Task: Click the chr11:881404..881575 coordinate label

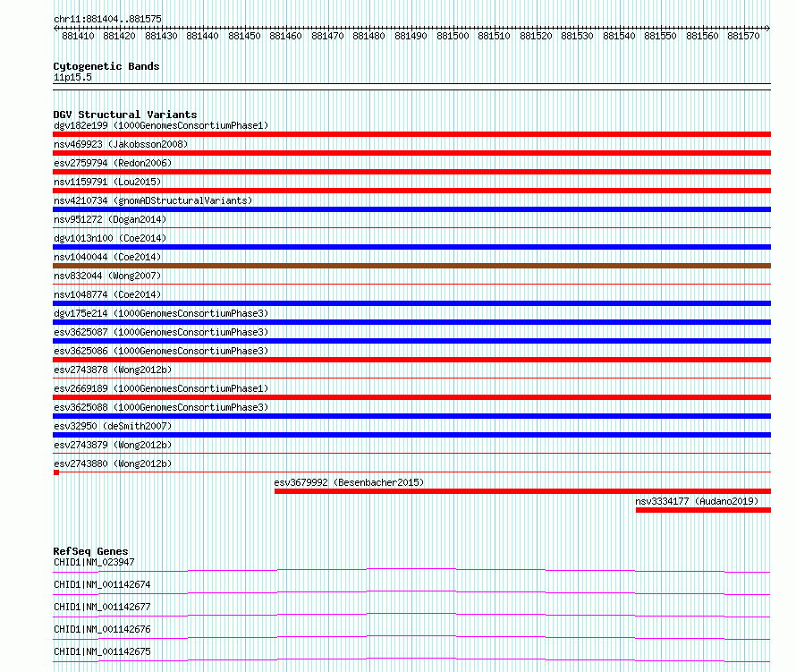Action: click(107, 19)
